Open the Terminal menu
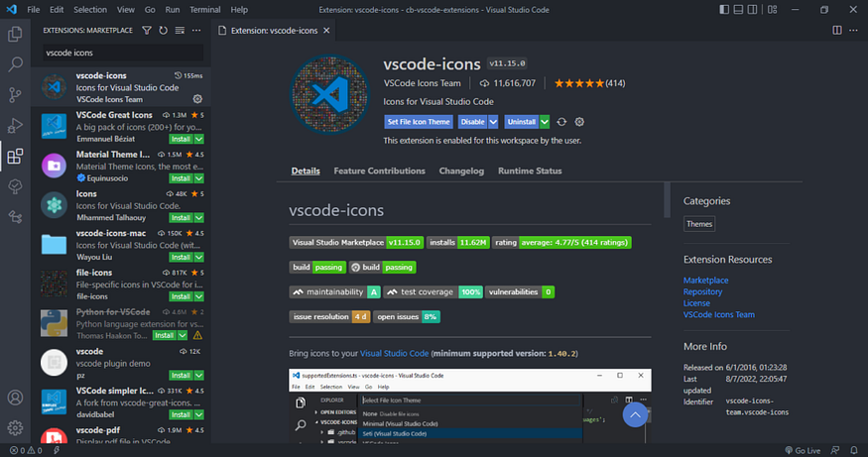Image resolution: width=868 pixels, height=457 pixels. (x=204, y=9)
